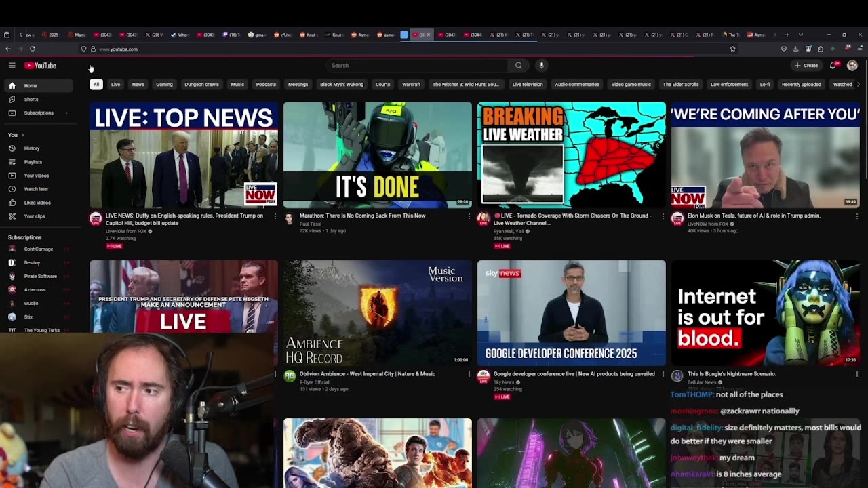The height and width of the screenshot is (488, 868).
Task: Expand the You section chevron
Action: click(22, 135)
